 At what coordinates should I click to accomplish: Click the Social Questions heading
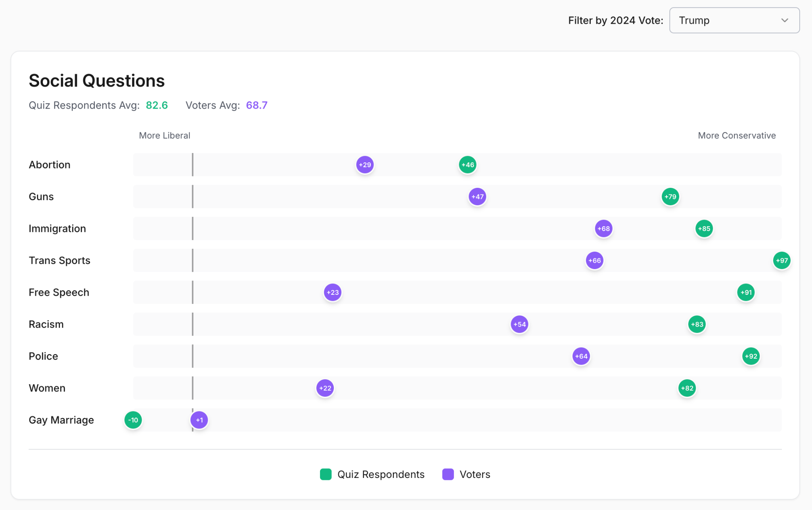97,81
